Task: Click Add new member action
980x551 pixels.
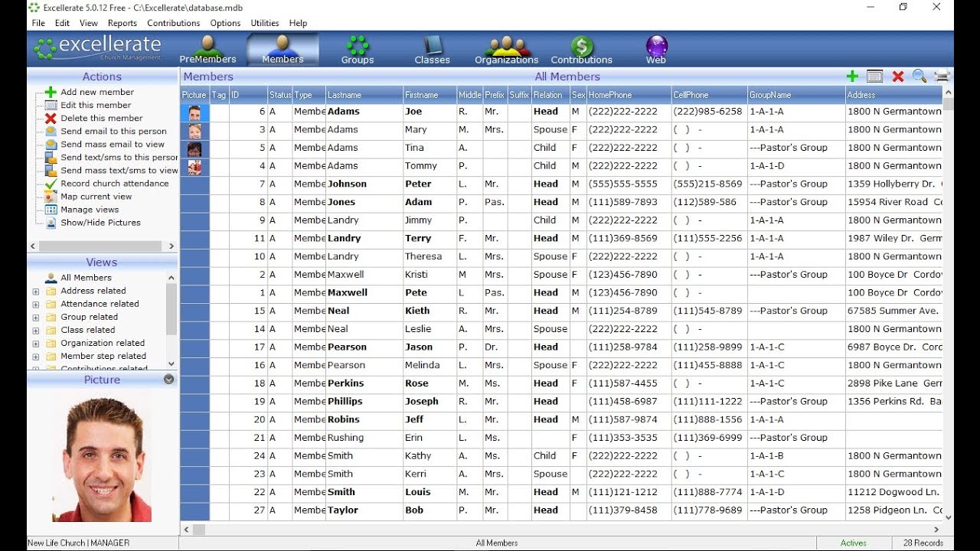Action: (x=90, y=92)
